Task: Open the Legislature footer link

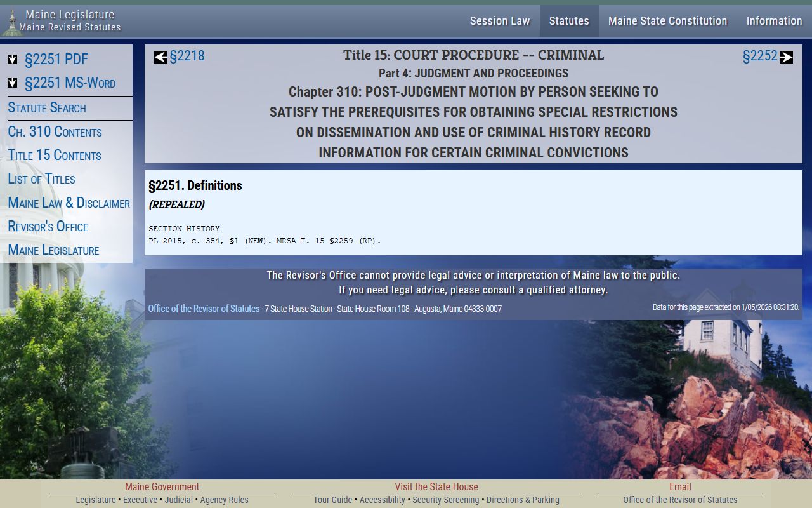Action: (x=96, y=500)
